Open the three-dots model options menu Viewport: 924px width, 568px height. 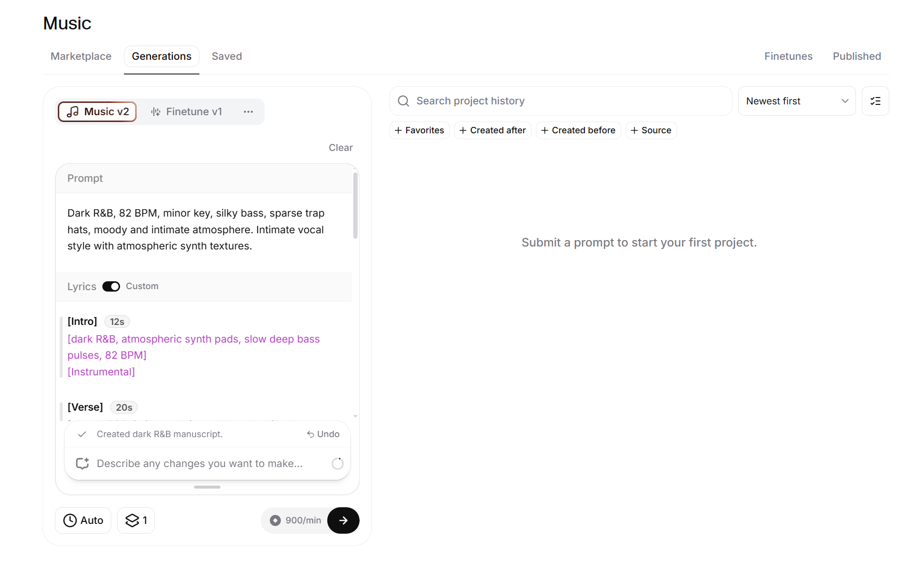click(x=248, y=112)
